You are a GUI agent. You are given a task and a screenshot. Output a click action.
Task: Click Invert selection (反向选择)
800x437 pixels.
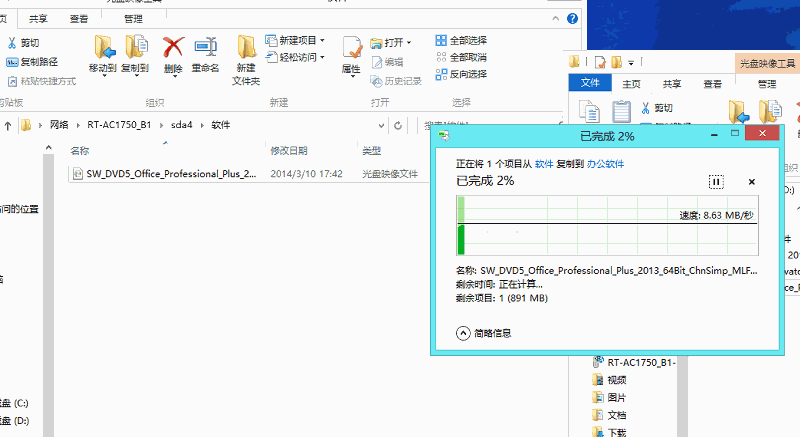461,74
